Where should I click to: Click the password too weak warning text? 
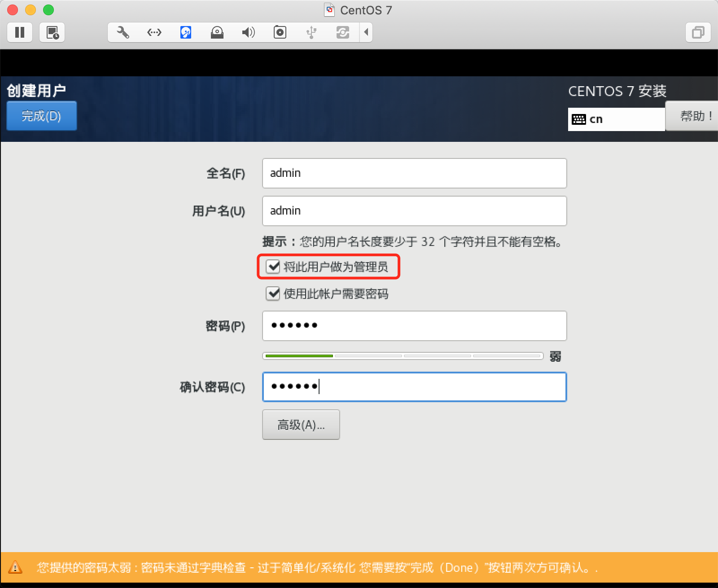coord(317,568)
